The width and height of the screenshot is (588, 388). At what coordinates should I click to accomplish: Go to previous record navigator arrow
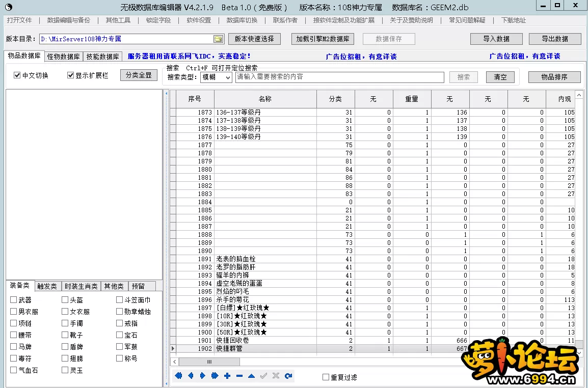pos(191,376)
